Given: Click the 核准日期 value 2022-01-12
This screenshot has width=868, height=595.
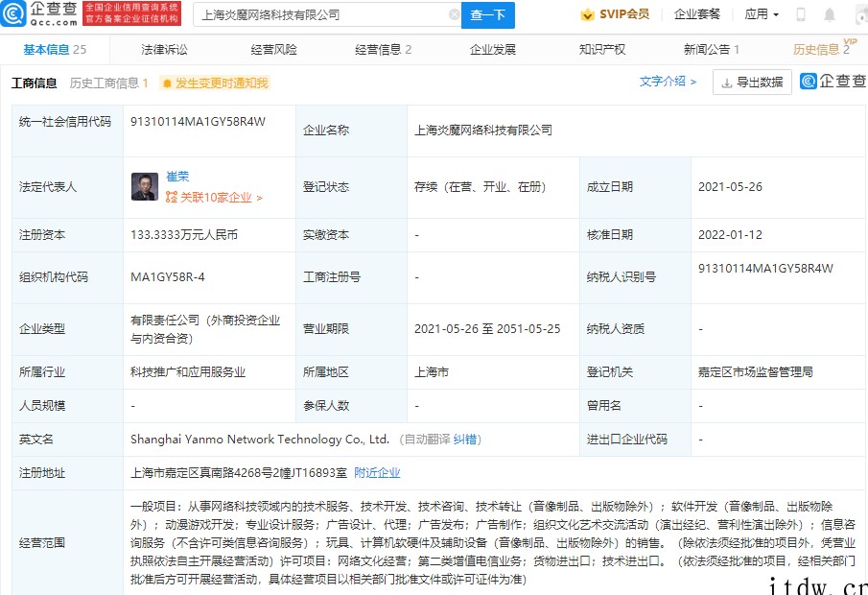Looking at the screenshot, I should pyautogui.click(x=730, y=235).
